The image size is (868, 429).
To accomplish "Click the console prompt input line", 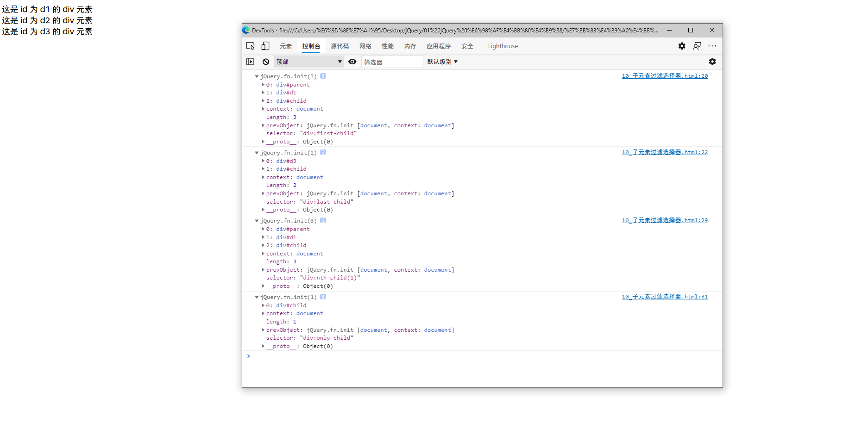I will (482, 356).
